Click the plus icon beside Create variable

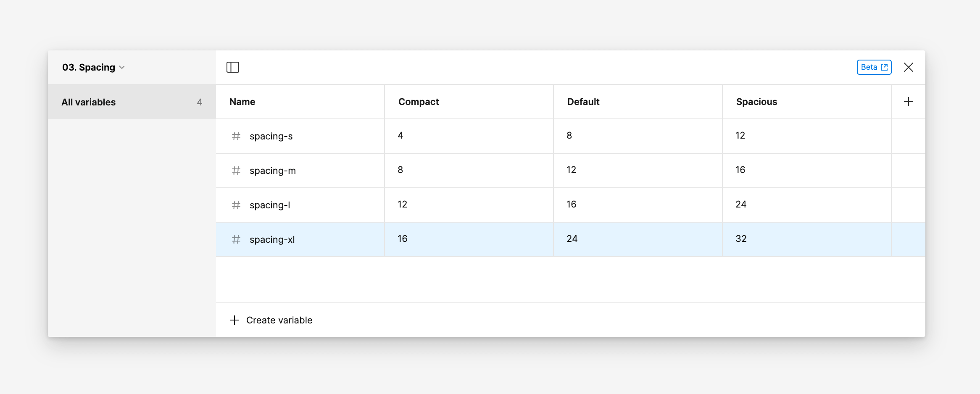234,320
